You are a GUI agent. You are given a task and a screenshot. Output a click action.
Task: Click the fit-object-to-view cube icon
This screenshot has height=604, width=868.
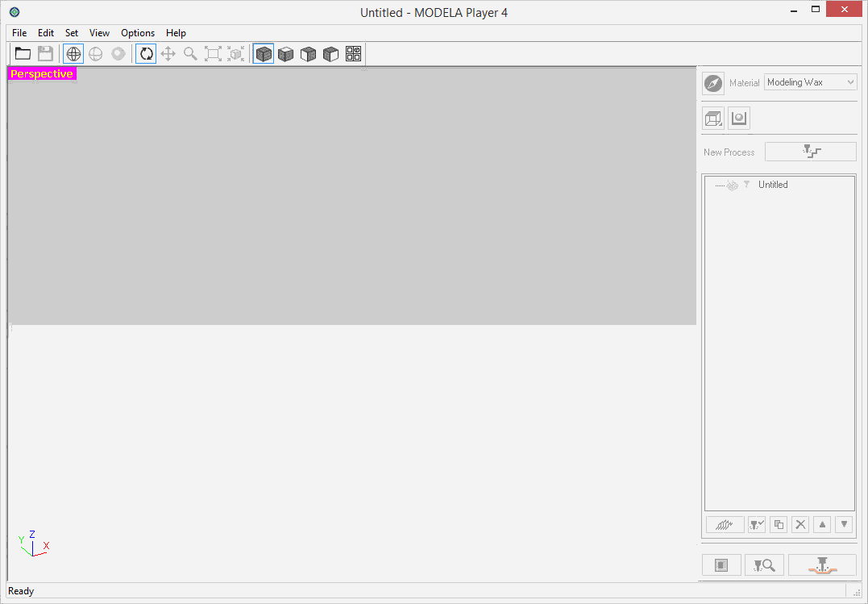click(236, 54)
